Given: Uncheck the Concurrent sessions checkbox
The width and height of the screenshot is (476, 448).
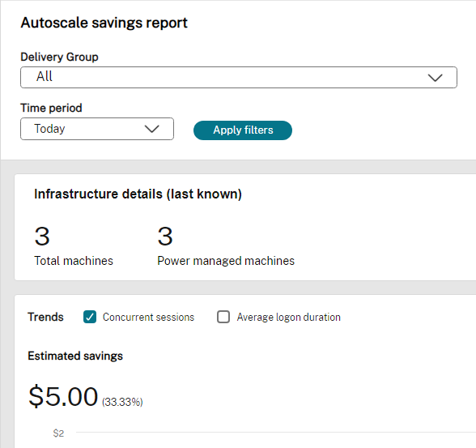Looking at the screenshot, I should click(x=90, y=317).
